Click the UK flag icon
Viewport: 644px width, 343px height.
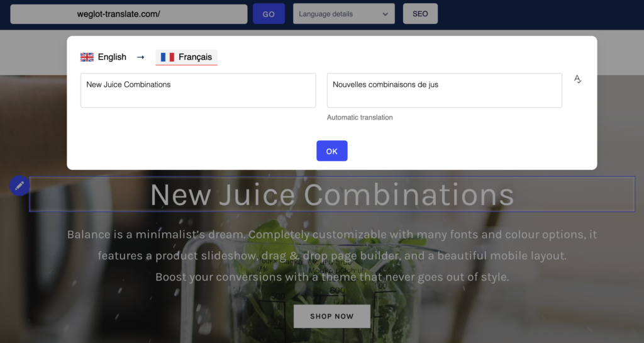[x=87, y=57]
